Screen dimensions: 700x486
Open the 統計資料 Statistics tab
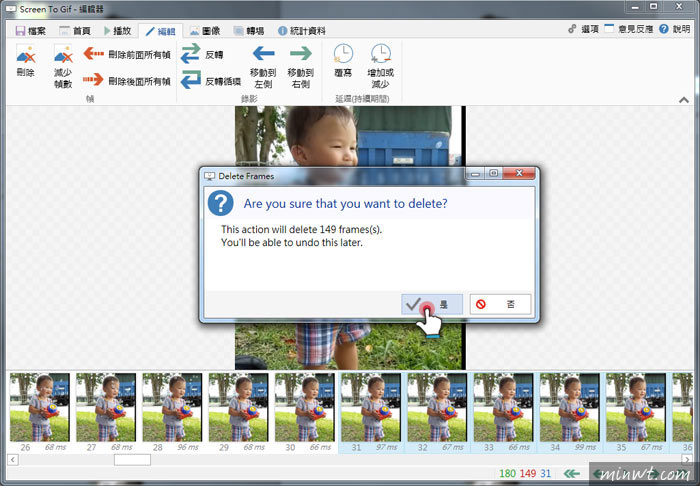[x=301, y=31]
